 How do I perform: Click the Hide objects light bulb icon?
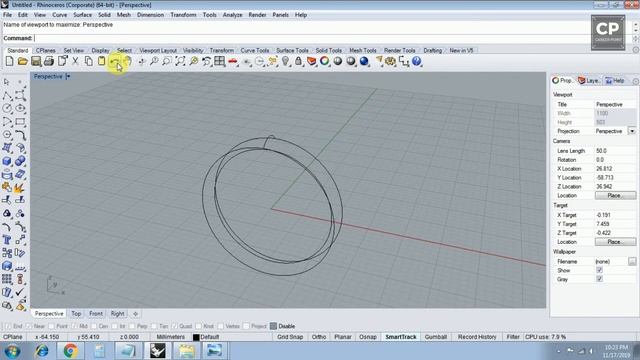click(285, 61)
